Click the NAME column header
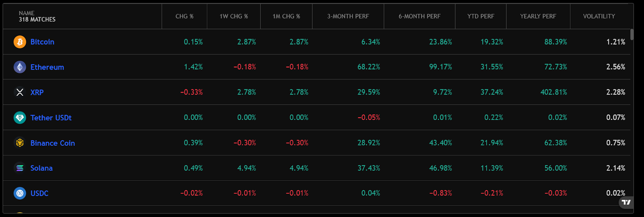The image size is (644, 217). 27,13
